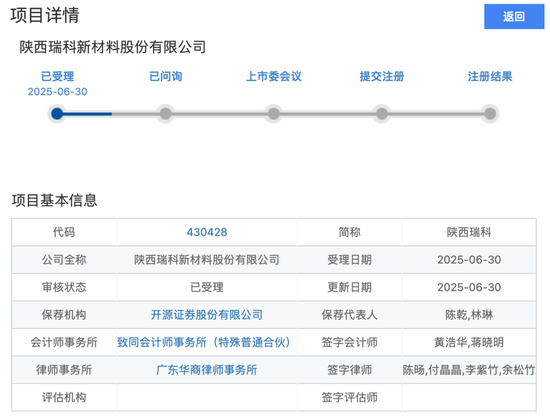Screen dimensions: 550x417
Task: Click the 受理日期 label cell
Action: [x=350, y=260]
